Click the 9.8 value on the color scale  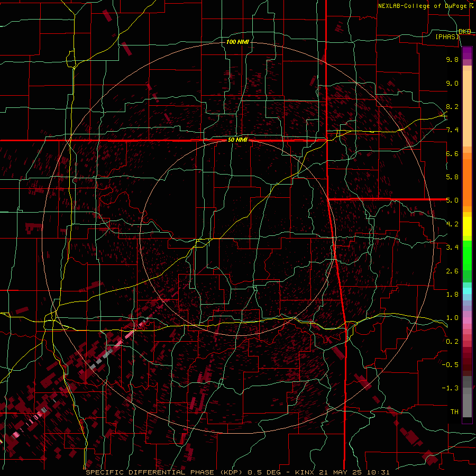click(x=452, y=59)
